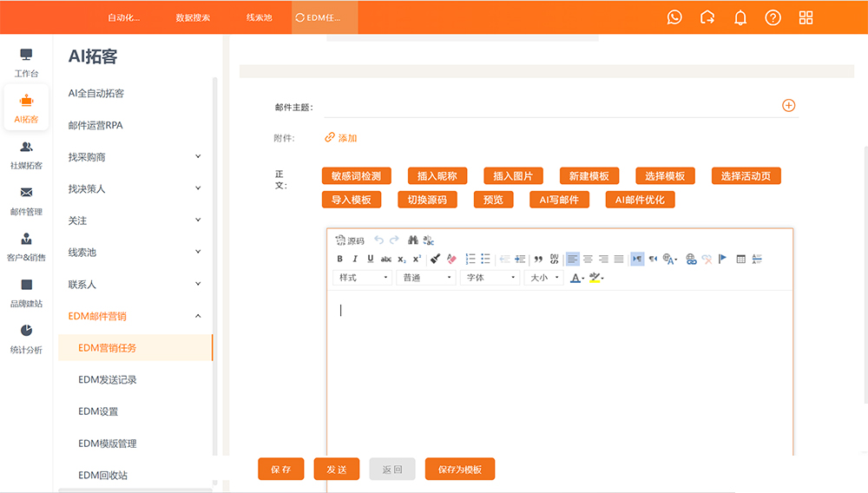Screen dimensions: 868x493
Task: Click the 插入图片 button
Action: [513, 176]
